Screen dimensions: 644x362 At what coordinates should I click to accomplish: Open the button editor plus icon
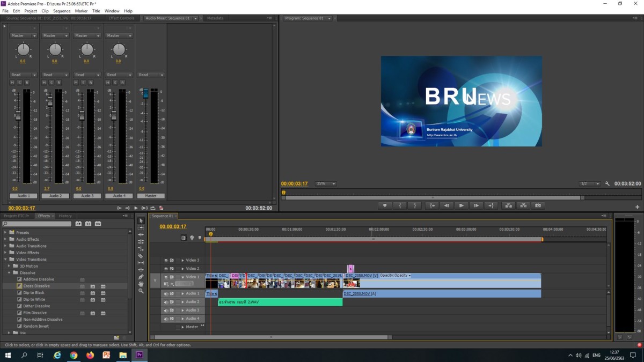638,206
